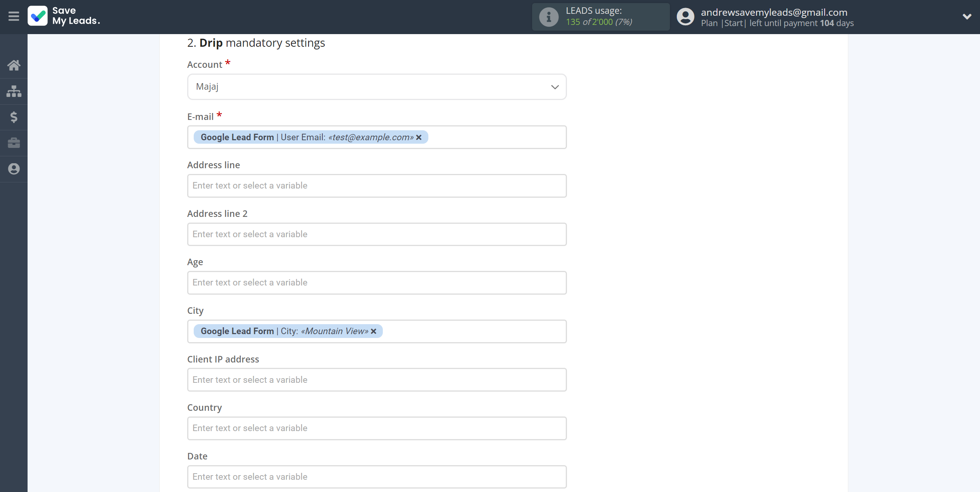The height and width of the screenshot is (492, 980).
Task: Go to Home via sidebar house icon
Action: tap(14, 65)
